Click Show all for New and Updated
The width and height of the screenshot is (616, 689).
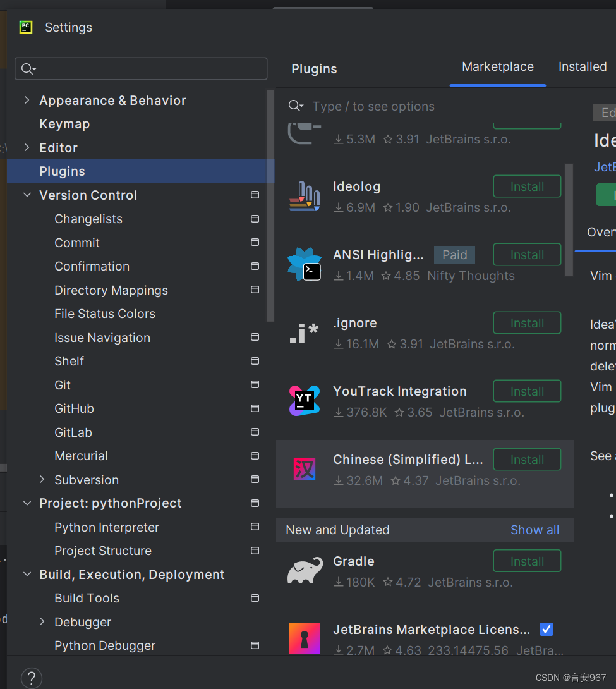(x=534, y=530)
